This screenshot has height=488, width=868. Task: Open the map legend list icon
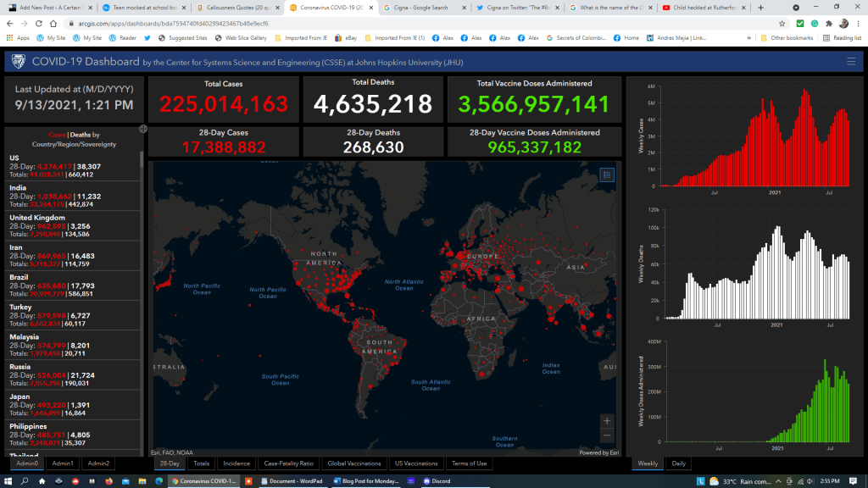(x=606, y=175)
